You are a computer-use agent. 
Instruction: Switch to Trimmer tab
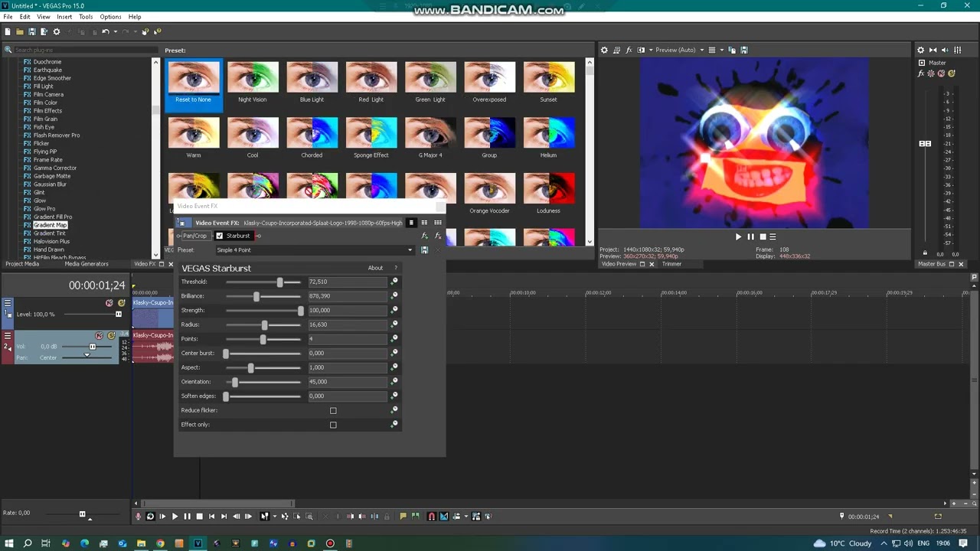click(671, 264)
